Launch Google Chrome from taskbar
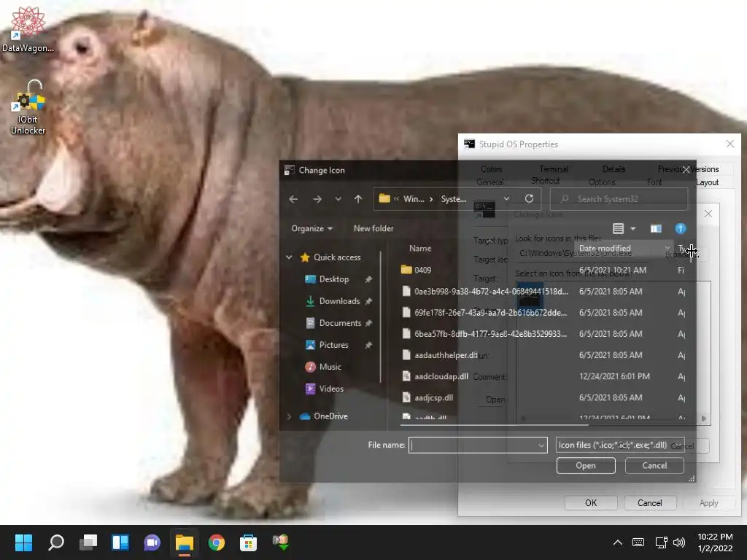Image resolution: width=747 pixels, height=560 pixels. point(216,542)
